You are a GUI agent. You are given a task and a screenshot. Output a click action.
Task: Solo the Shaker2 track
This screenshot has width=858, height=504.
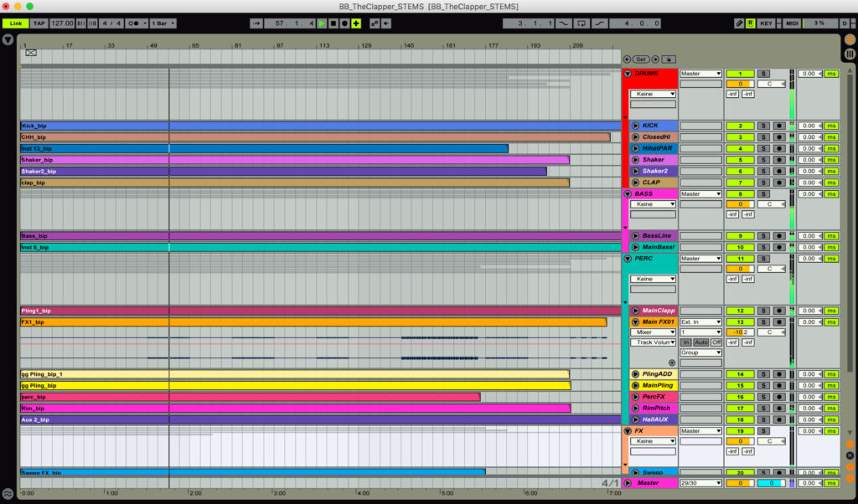(x=763, y=171)
